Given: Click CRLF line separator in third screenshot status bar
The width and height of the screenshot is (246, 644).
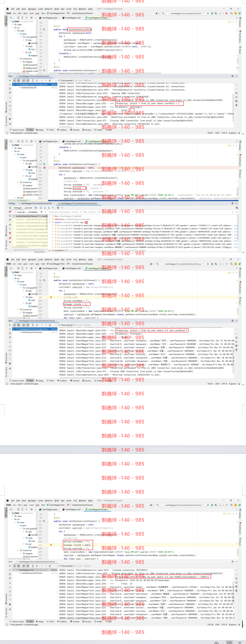Looking at the screenshot, I should [217, 384].
